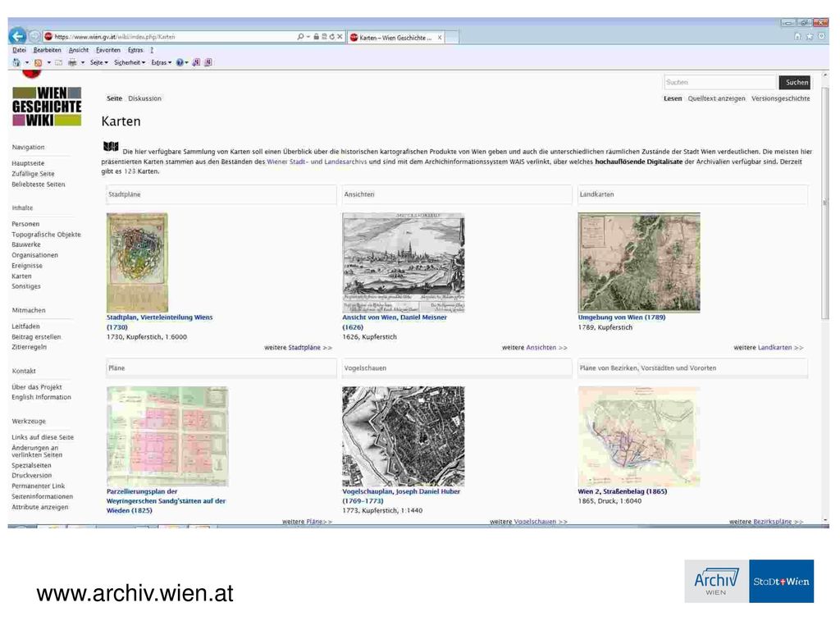Open the ? help menu
This screenshot has height=630, width=840.
click(x=152, y=50)
